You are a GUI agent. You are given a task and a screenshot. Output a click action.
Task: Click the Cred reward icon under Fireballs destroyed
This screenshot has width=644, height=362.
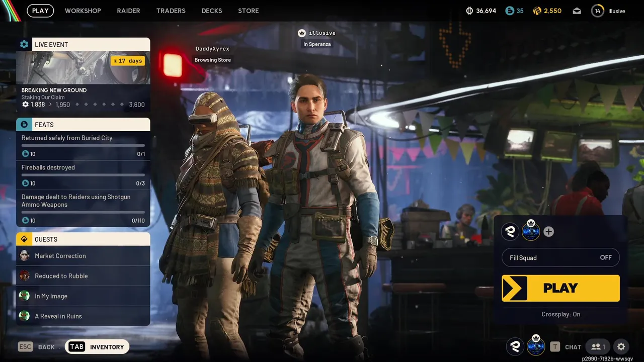[25, 183]
